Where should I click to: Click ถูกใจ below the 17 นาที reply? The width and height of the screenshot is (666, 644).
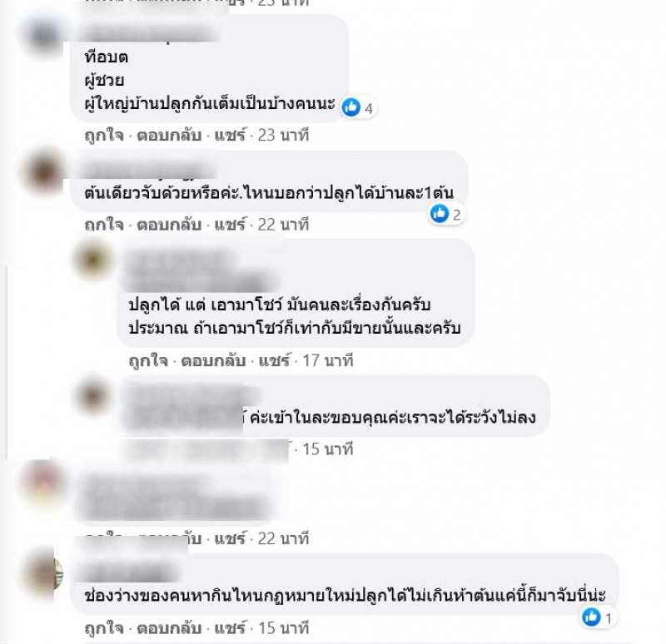click(x=148, y=361)
